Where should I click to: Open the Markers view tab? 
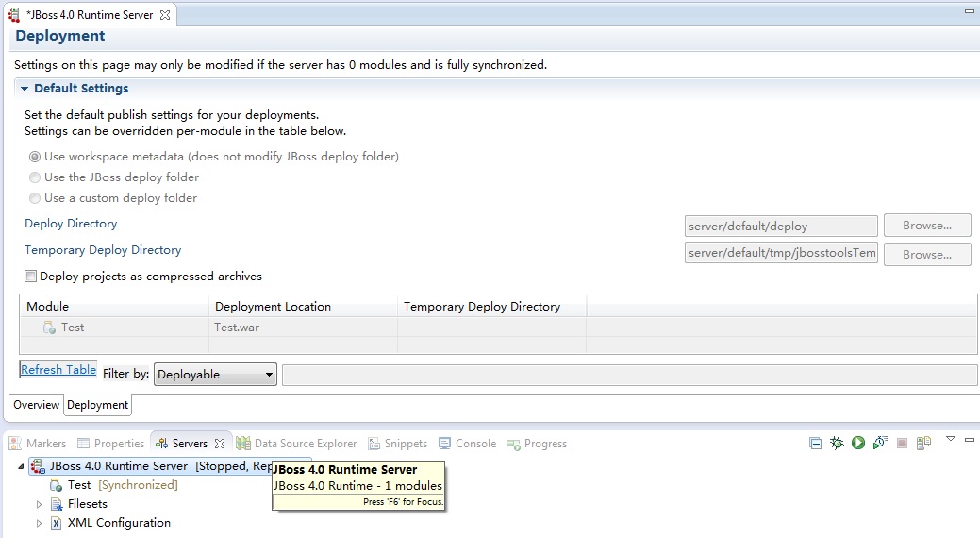[38, 444]
